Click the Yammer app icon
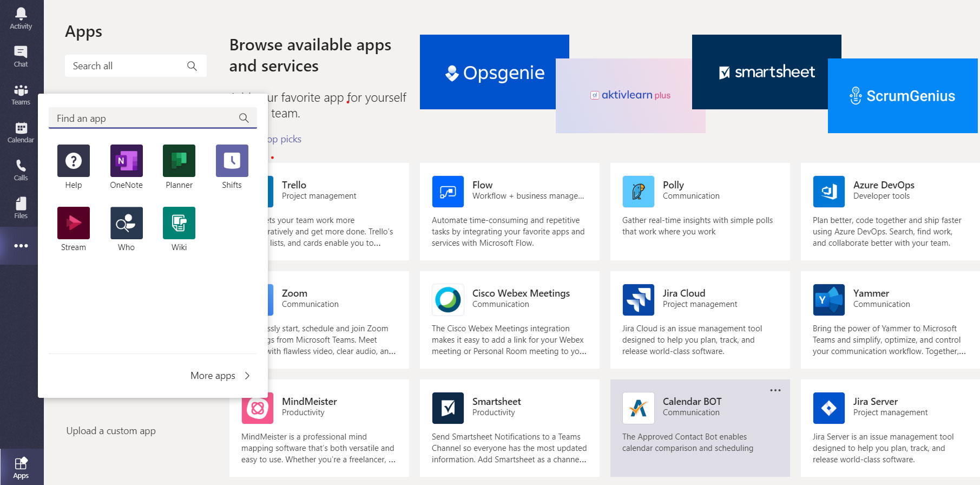The width and height of the screenshot is (980, 485). coord(829,300)
